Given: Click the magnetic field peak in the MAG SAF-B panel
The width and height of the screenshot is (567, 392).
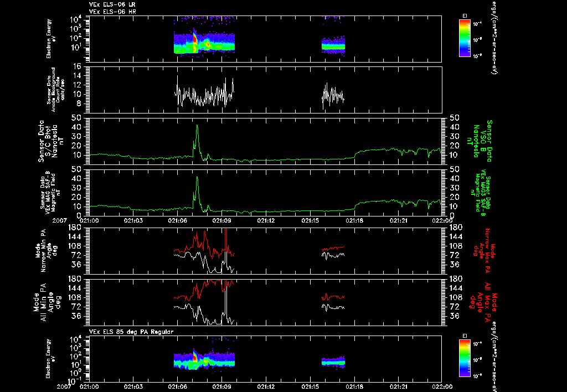Looking at the screenshot, I should (197, 178).
